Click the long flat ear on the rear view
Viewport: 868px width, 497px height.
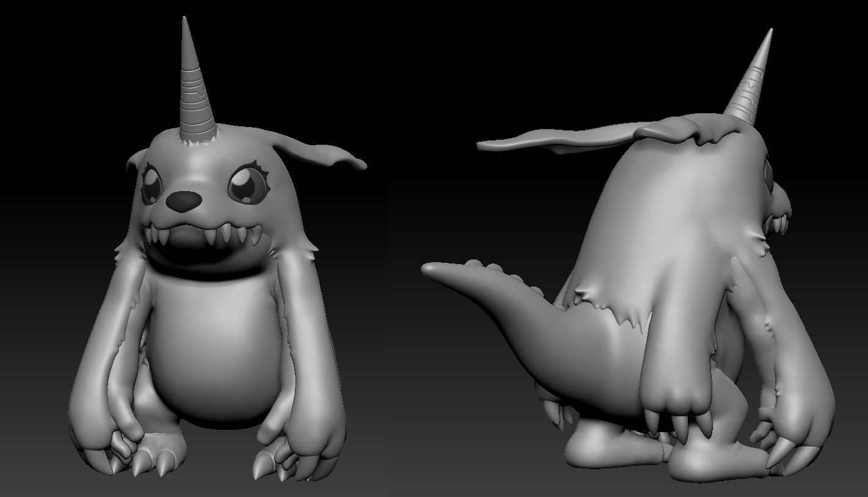[x=562, y=139]
